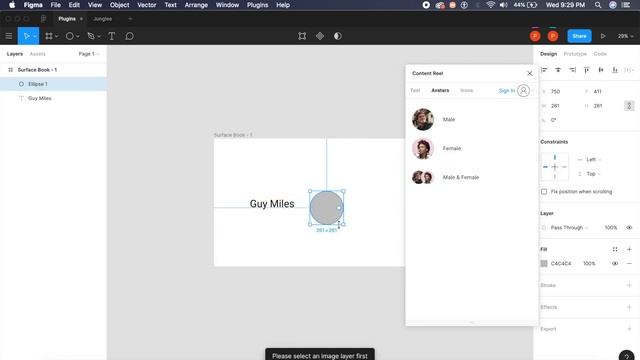This screenshot has height=360, width=640.
Task: Click the Share button
Action: pyautogui.click(x=579, y=36)
